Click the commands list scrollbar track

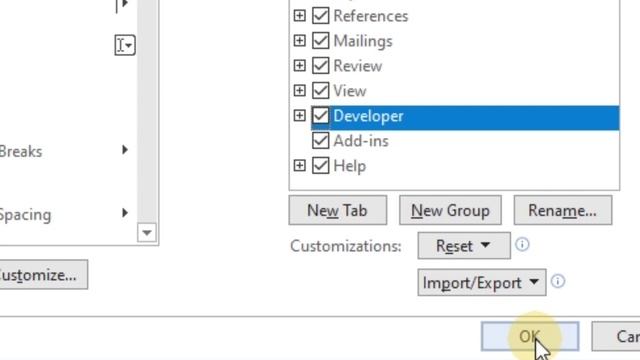click(x=147, y=111)
